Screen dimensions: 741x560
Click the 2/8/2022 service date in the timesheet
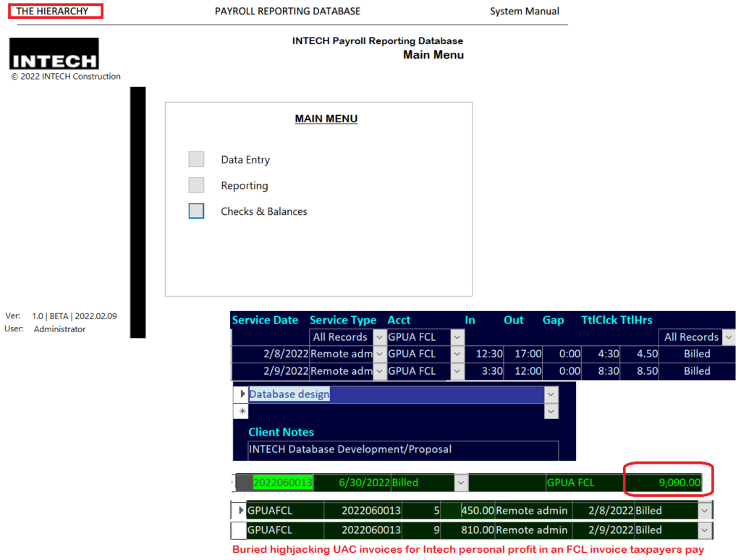pyautogui.click(x=271, y=354)
